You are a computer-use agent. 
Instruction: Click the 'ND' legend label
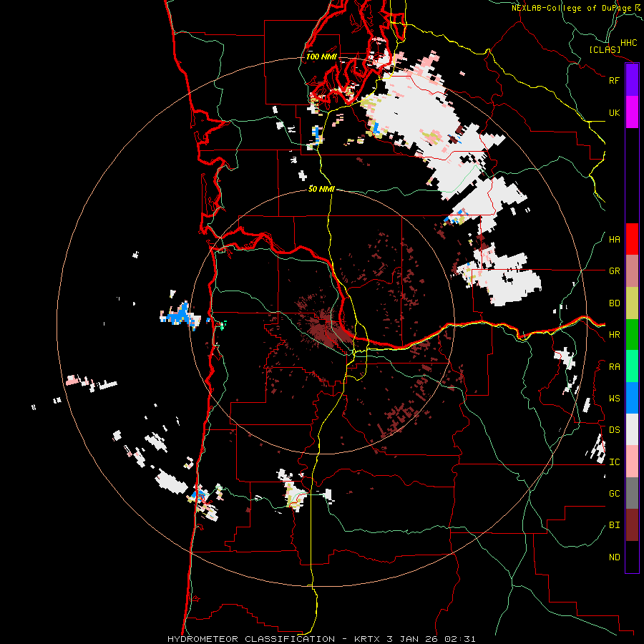click(614, 557)
